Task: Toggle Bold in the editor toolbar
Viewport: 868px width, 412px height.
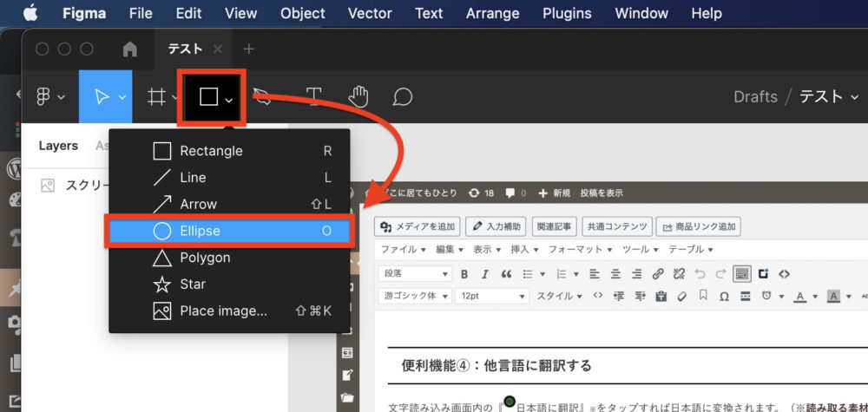Action: (464, 274)
